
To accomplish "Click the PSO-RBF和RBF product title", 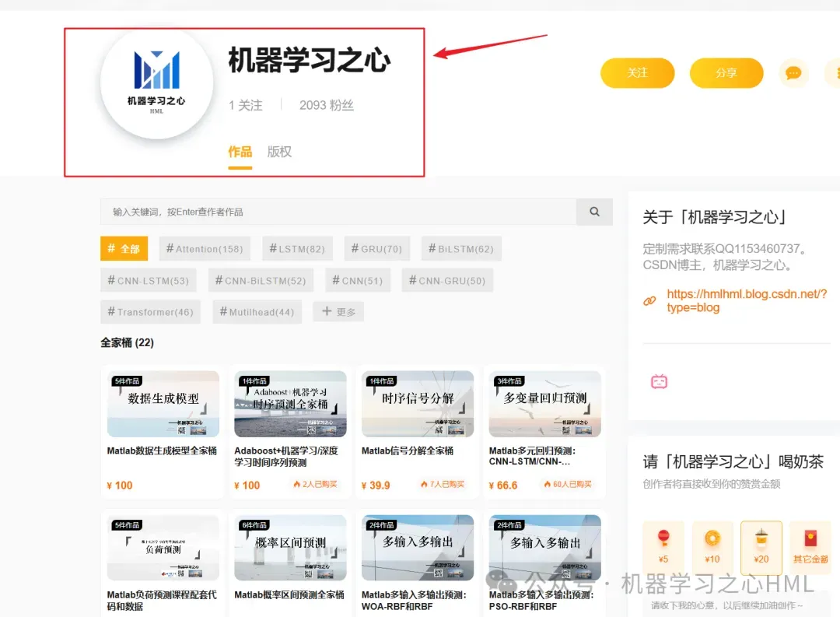I will [x=541, y=601].
